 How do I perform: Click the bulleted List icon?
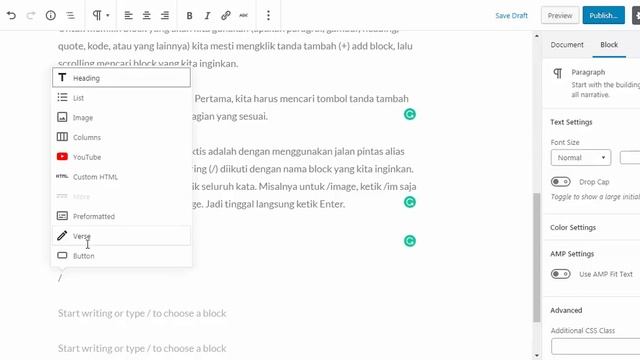[x=62, y=97]
